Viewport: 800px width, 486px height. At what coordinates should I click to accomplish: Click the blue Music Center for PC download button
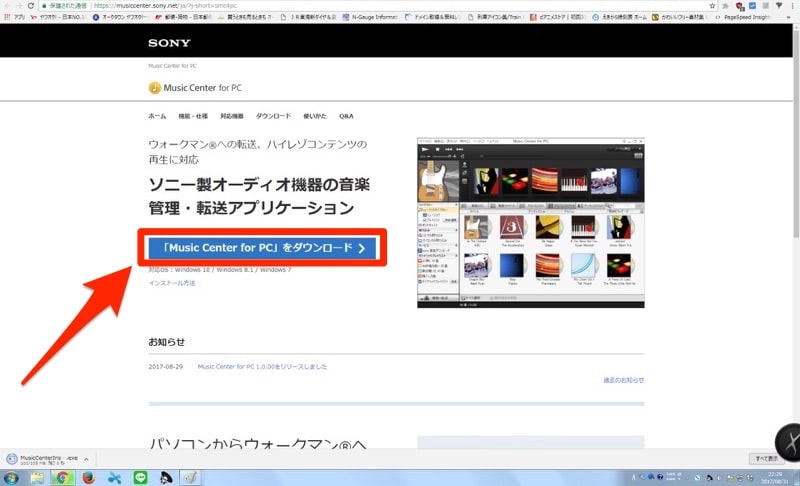pos(261,247)
